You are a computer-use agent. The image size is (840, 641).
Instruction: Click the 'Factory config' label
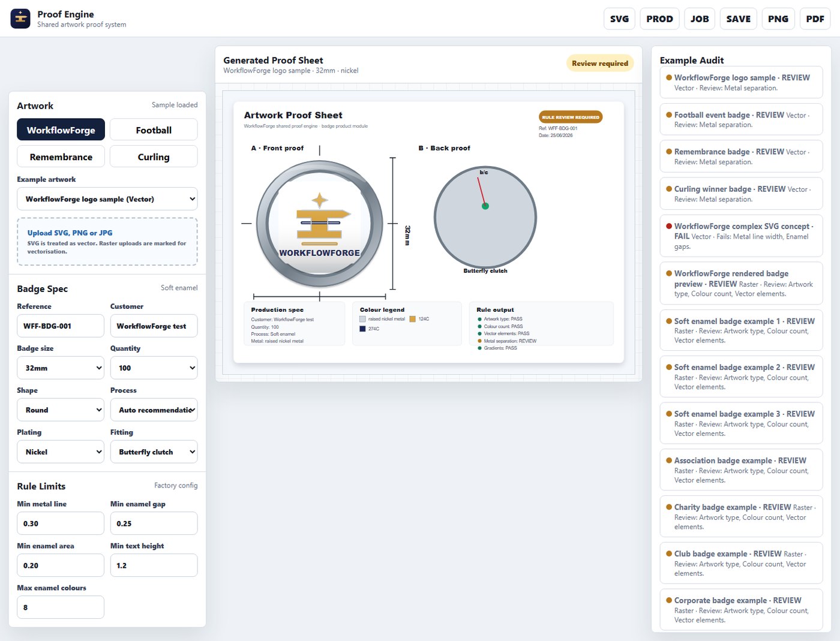click(x=176, y=486)
